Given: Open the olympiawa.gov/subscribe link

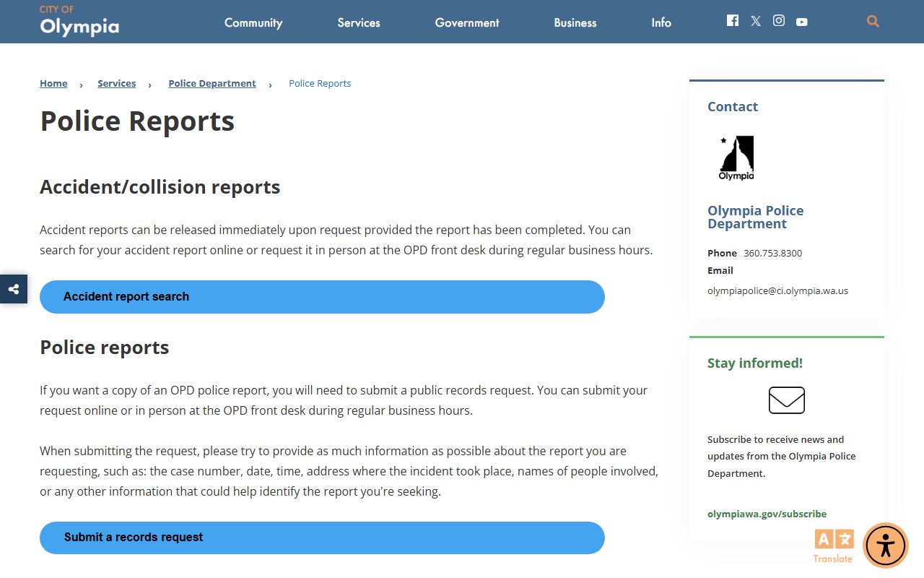Looking at the screenshot, I should pyautogui.click(x=767, y=514).
